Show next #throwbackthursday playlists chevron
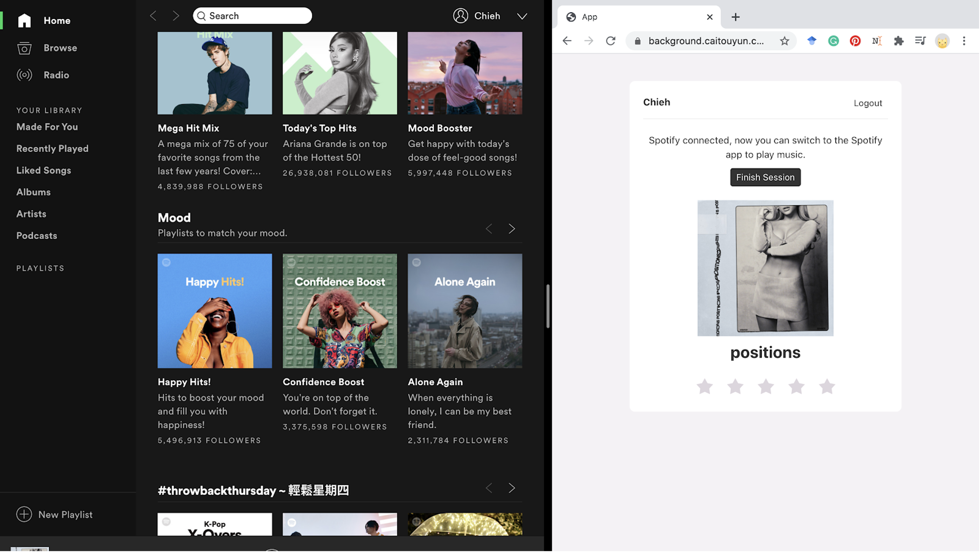The height and width of the screenshot is (552, 980). 512,488
